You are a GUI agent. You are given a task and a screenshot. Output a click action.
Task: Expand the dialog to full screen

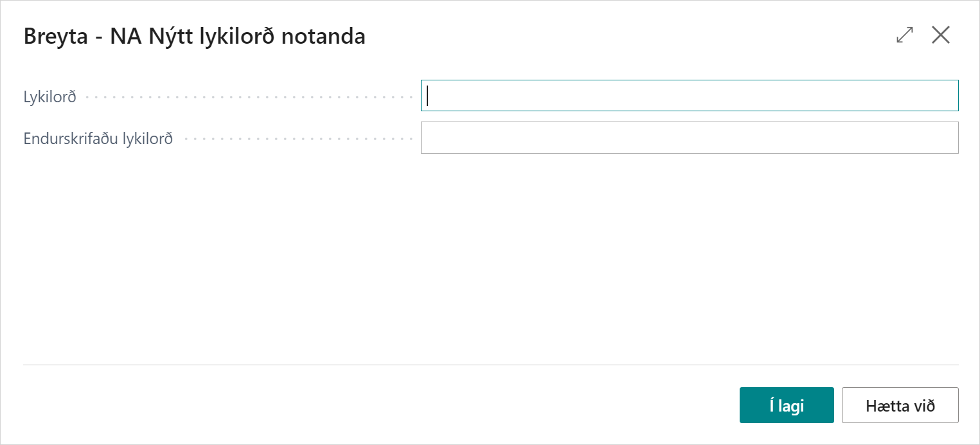tap(905, 35)
